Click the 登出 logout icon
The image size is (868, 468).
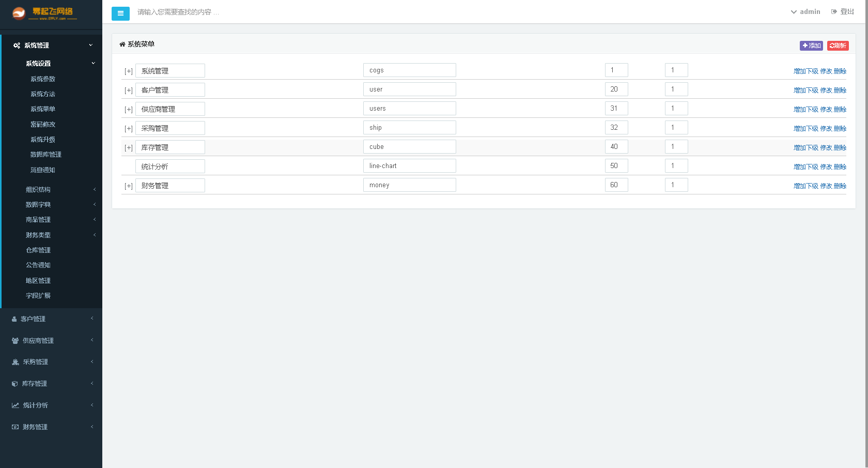click(834, 11)
